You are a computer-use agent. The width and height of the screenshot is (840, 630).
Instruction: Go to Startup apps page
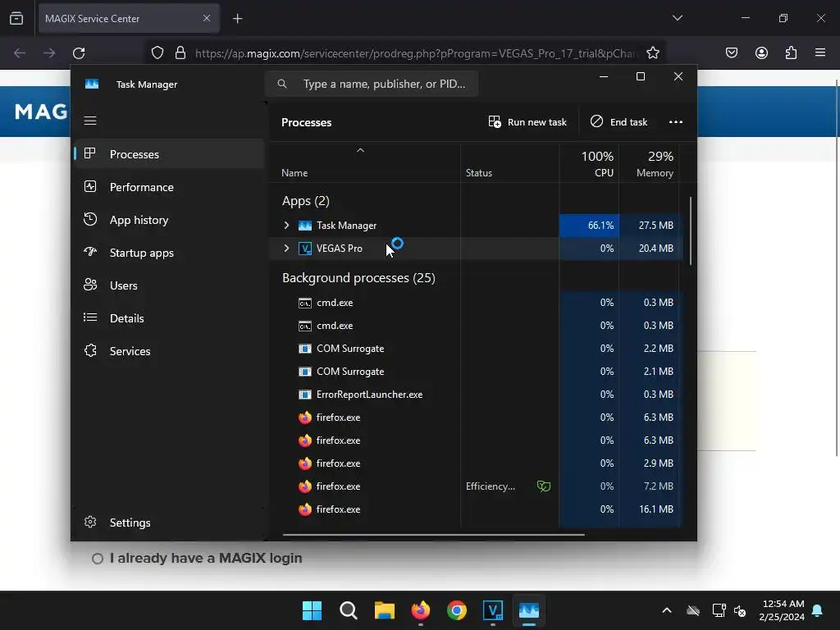pos(169,253)
